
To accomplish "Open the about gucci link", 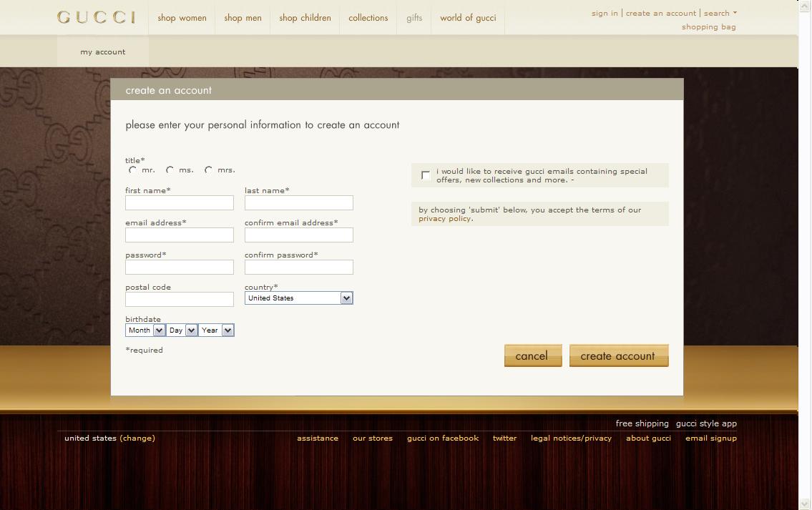I will pos(648,438).
